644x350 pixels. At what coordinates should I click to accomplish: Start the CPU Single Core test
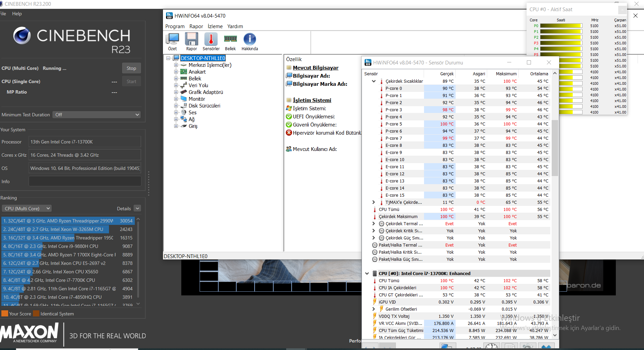click(131, 81)
